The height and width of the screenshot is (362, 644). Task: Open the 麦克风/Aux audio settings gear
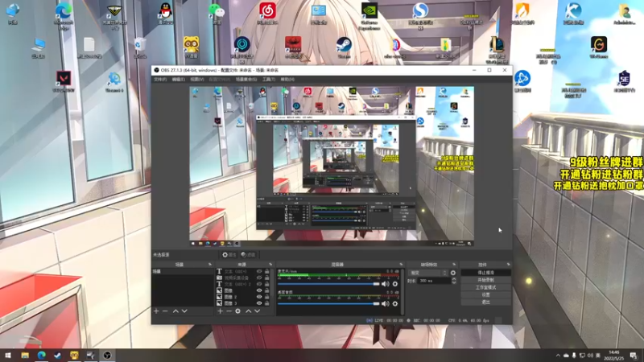(395, 284)
